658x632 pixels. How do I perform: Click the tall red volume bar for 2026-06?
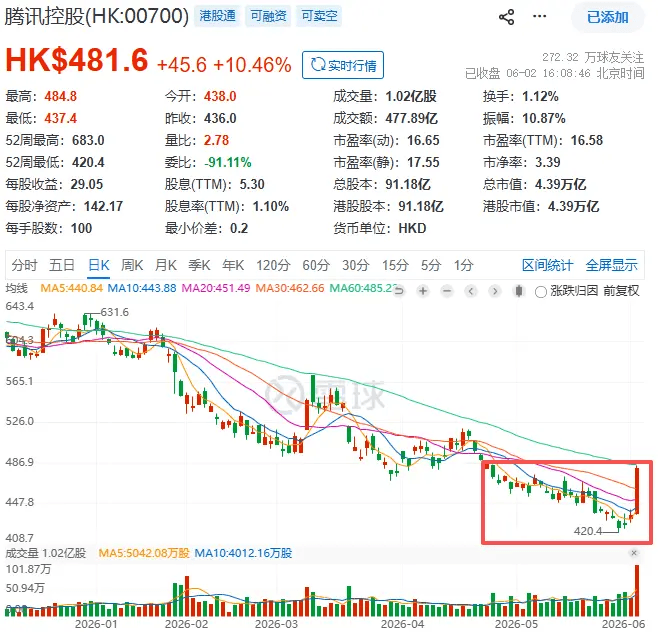pyautogui.click(x=637, y=590)
